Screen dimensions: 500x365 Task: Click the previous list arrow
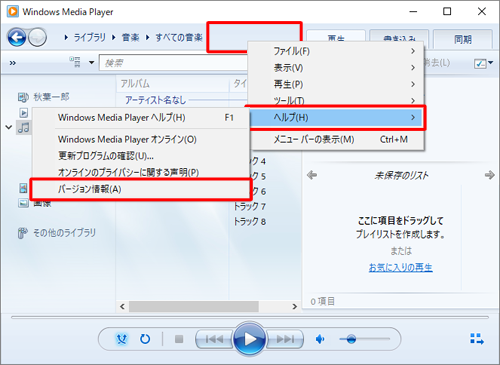click(x=312, y=175)
